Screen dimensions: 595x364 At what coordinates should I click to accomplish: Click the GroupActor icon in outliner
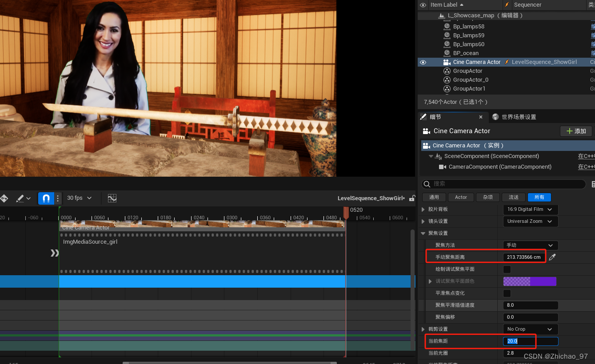point(447,71)
